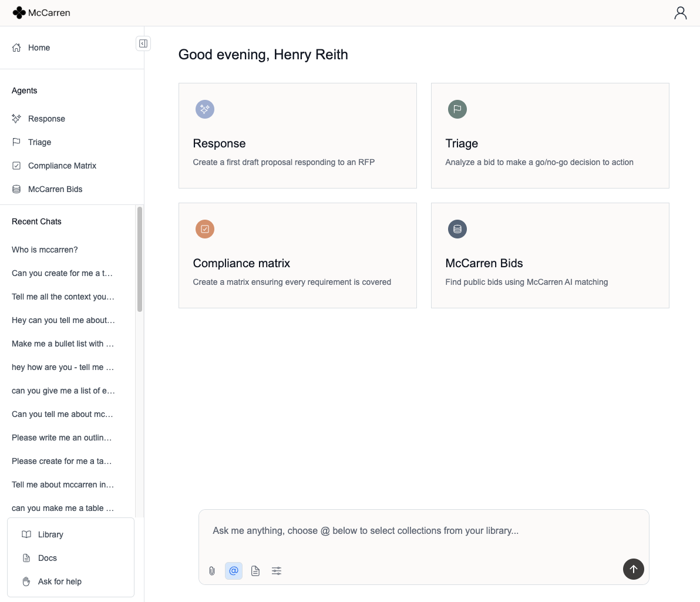Click the Agents section heading
This screenshot has width=700, height=602.
pos(25,90)
